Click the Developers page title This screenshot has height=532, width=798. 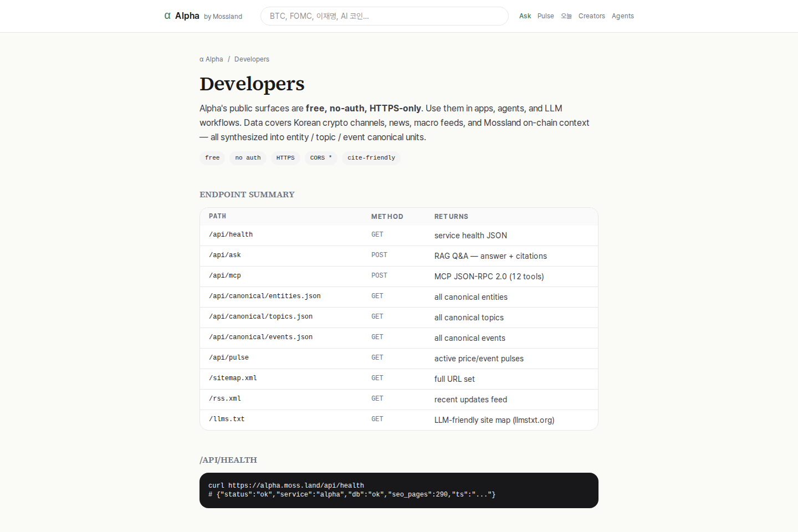point(252,84)
